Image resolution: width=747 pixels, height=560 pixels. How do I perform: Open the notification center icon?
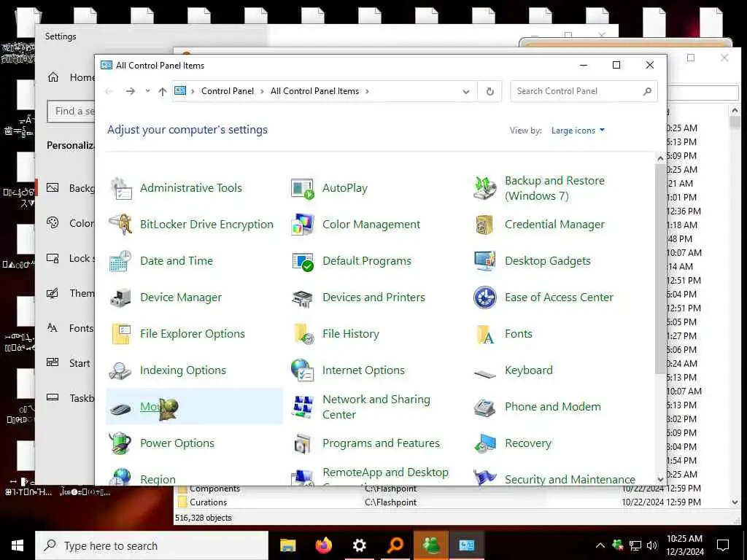point(723,545)
